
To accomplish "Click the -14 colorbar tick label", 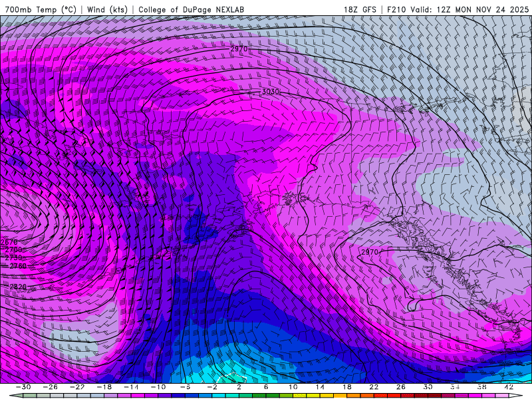I will (131, 387).
